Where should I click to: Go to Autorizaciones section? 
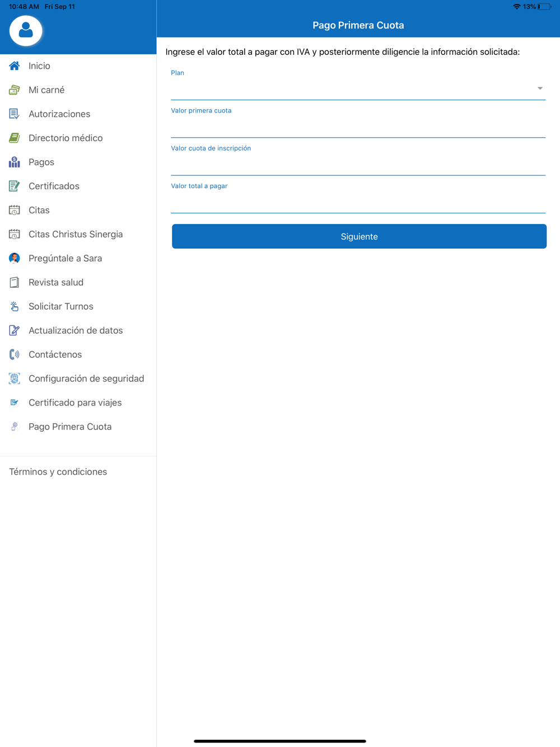[x=78, y=114]
